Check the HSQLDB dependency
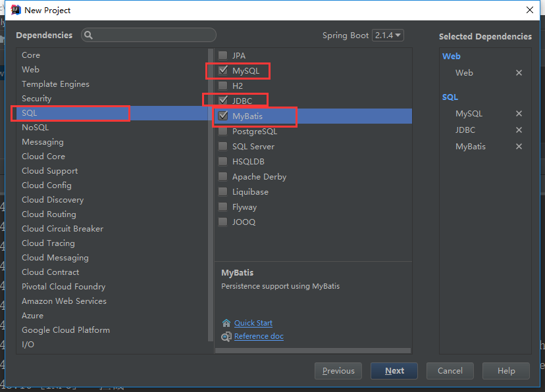 point(222,161)
